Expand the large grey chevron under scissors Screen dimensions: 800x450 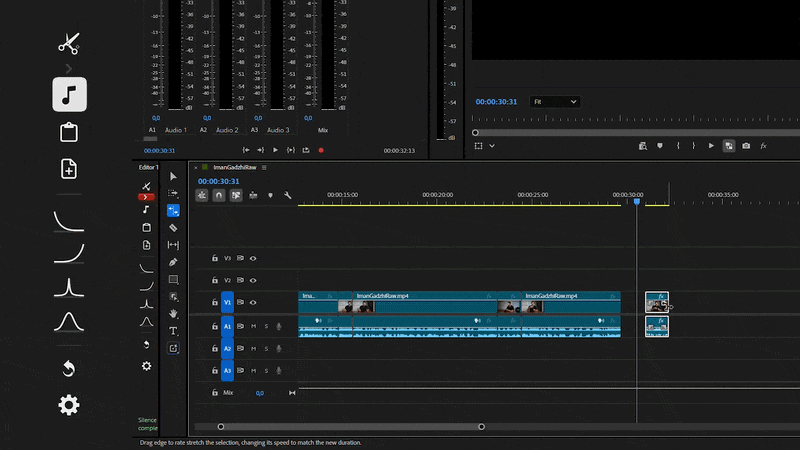69,68
